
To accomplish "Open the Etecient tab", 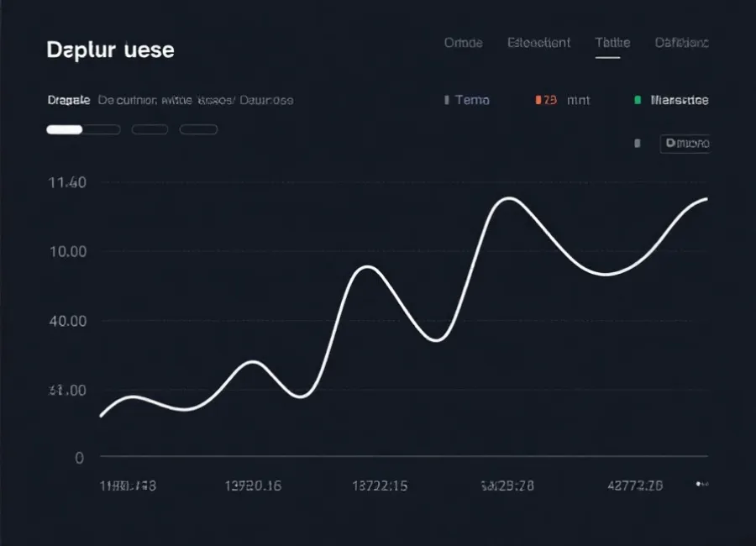I will point(538,42).
